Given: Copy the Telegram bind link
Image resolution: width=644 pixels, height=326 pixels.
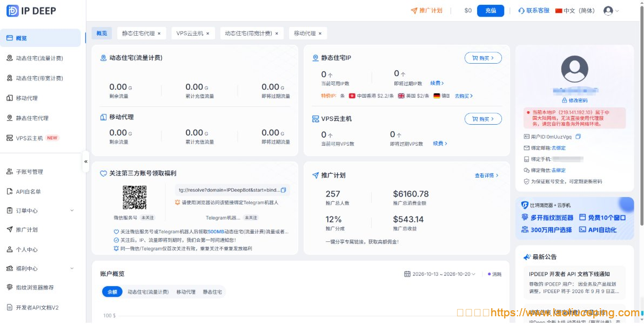Looking at the screenshot, I should point(284,190).
